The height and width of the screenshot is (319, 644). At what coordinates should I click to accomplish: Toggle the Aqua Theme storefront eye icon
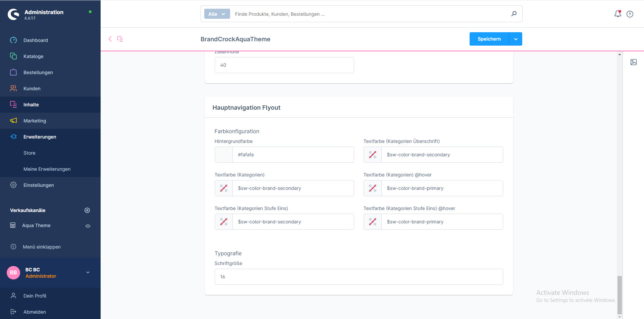88,226
